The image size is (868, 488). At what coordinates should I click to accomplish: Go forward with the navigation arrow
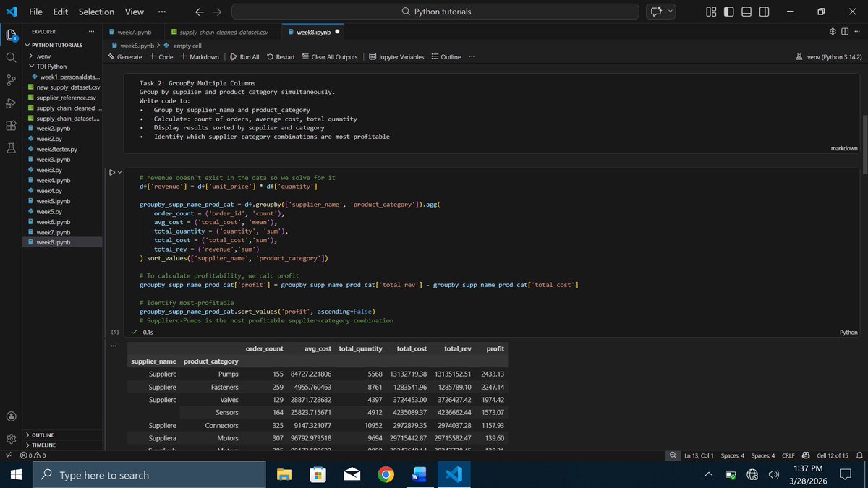click(x=218, y=12)
